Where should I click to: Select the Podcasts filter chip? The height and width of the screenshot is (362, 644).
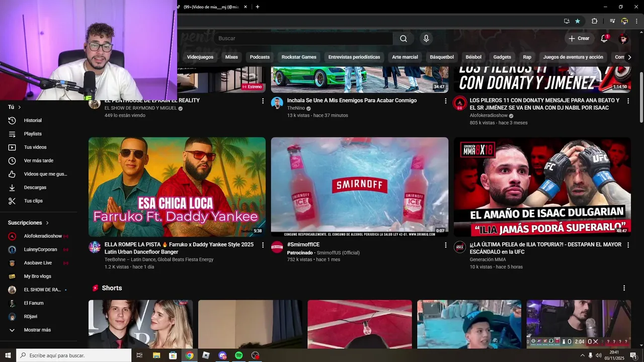tap(260, 57)
